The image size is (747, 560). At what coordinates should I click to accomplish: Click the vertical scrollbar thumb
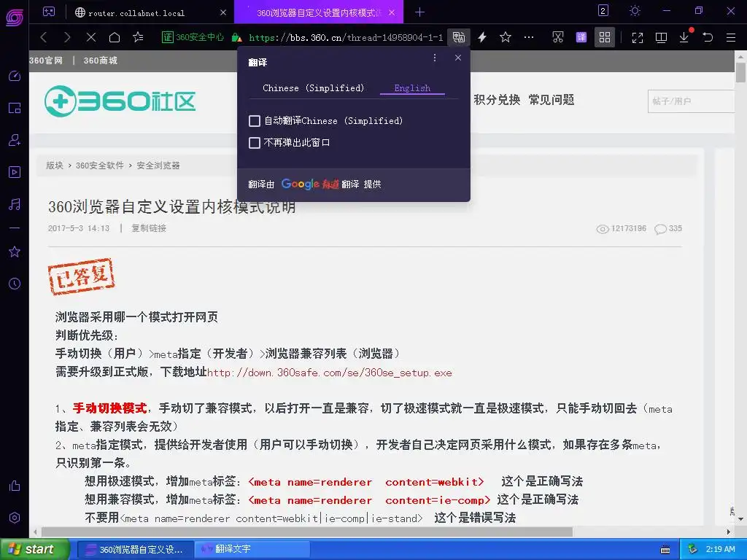740,73
